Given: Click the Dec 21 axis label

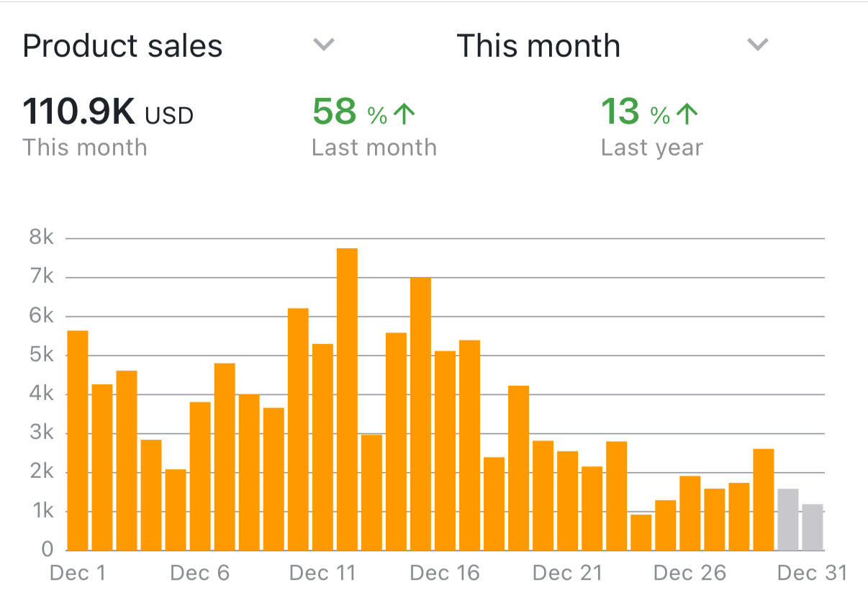Looking at the screenshot, I should tap(567, 573).
